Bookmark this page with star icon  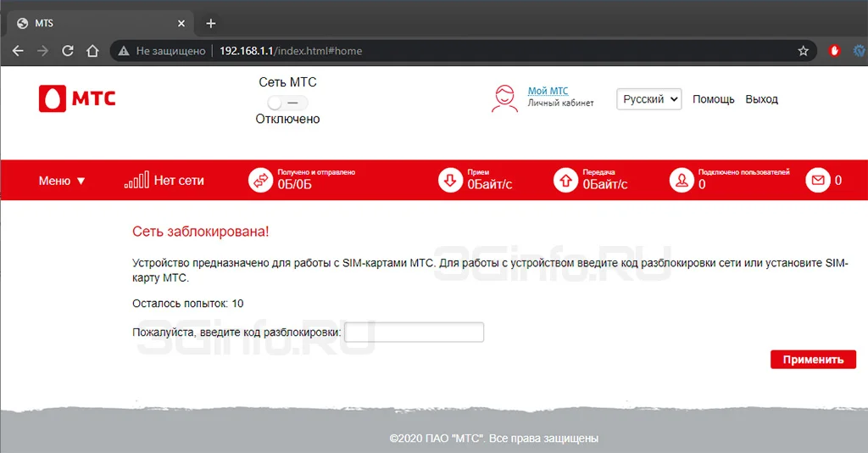[804, 51]
